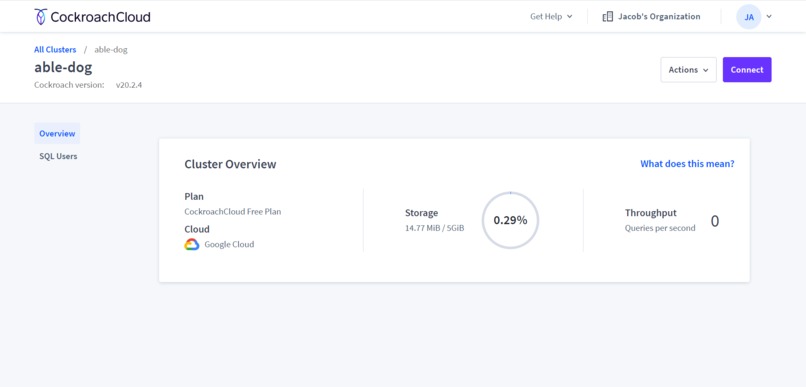The height and width of the screenshot is (387, 806).
Task: Click the Connect button
Action: click(x=747, y=69)
